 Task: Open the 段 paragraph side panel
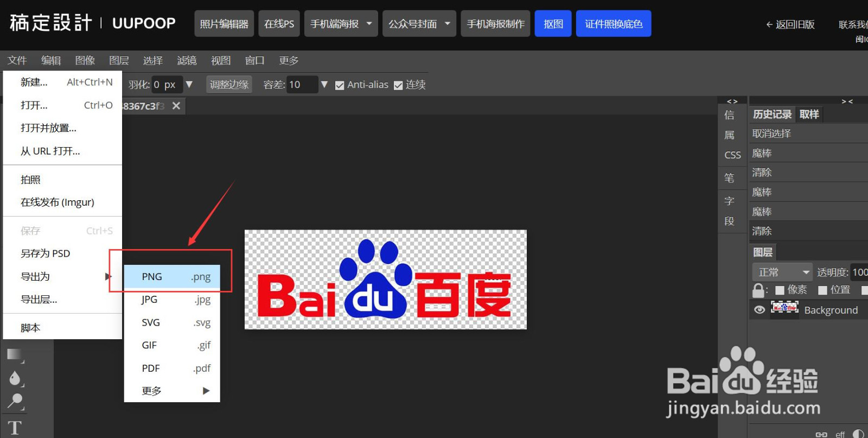[x=729, y=221]
